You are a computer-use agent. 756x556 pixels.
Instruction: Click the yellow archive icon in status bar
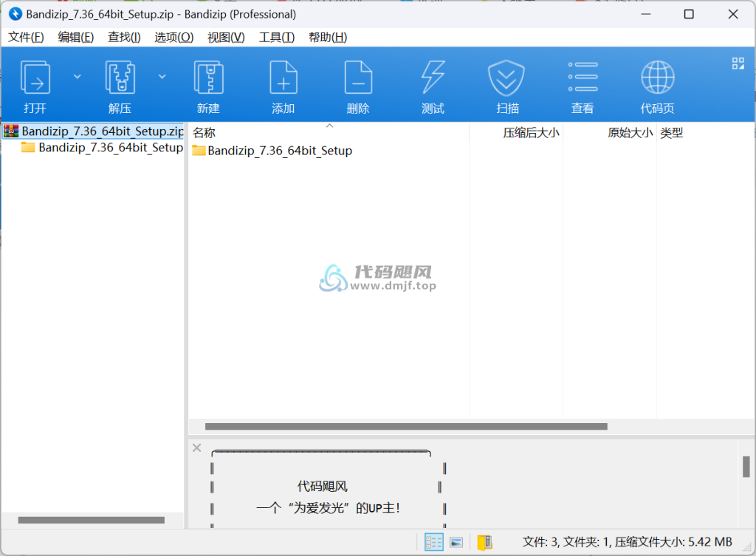tap(484, 543)
